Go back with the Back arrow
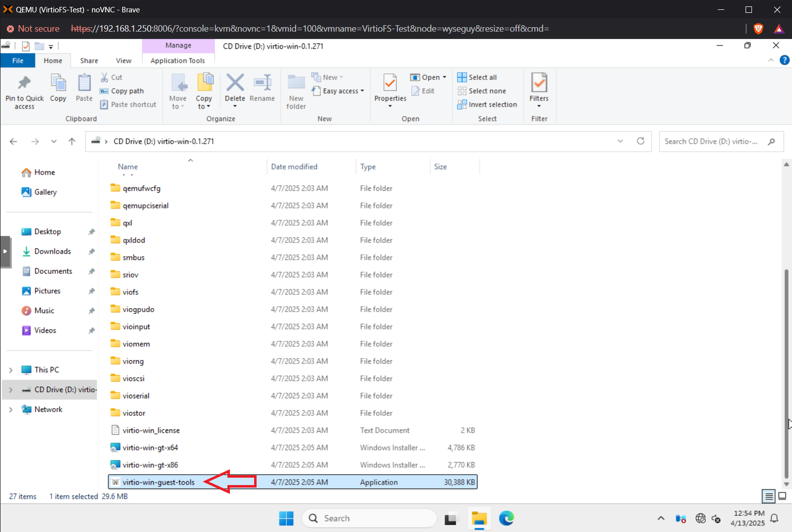This screenshot has width=792, height=532. [x=13, y=141]
